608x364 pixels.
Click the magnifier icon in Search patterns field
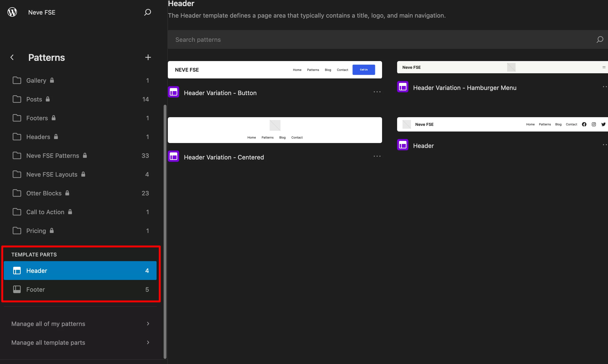point(600,39)
